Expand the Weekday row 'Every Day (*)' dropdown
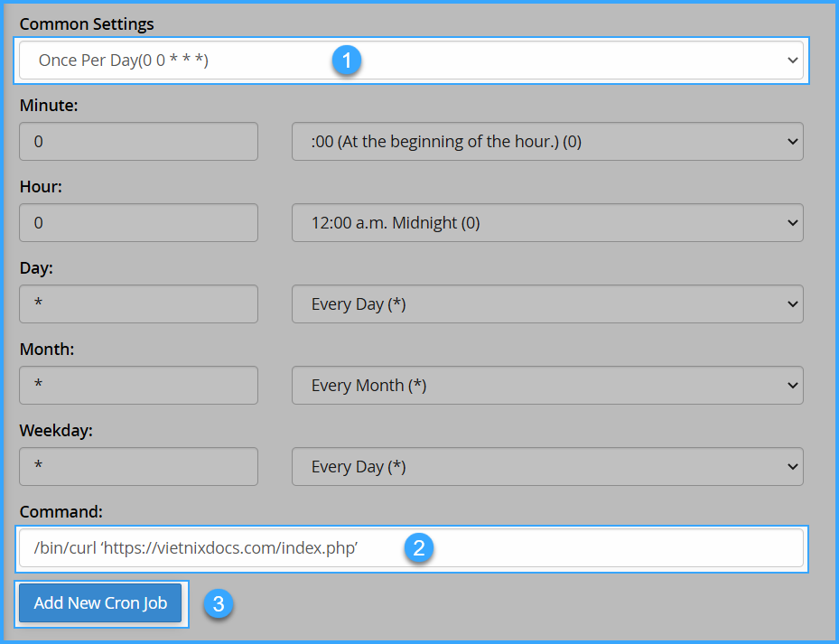Image resolution: width=839 pixels, height=644 pixels. (x=547, y=467)
